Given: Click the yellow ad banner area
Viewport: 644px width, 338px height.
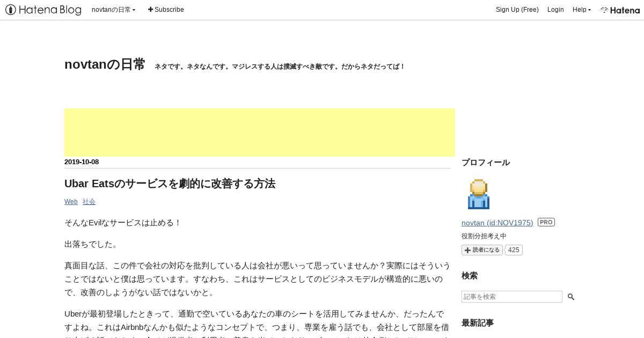Looking at the screenshot, I should pos(260,133).
